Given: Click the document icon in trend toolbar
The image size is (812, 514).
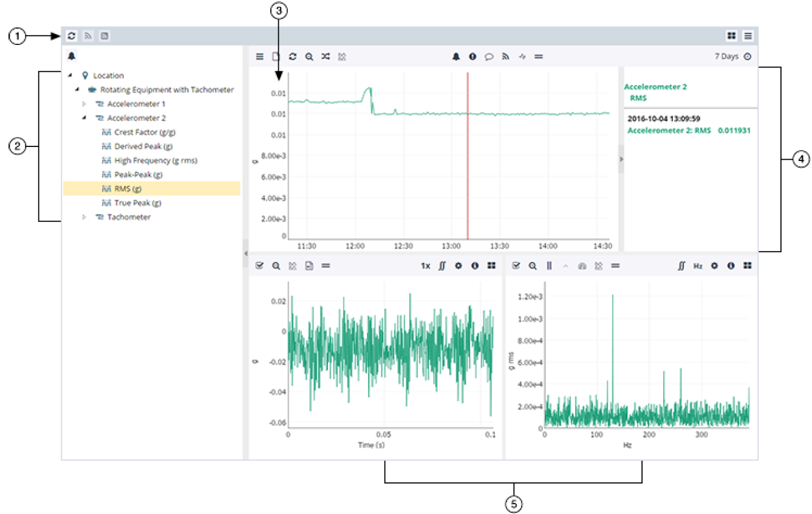Looking at the screenshot, I should pyautogui.click(x=276, y=57).
